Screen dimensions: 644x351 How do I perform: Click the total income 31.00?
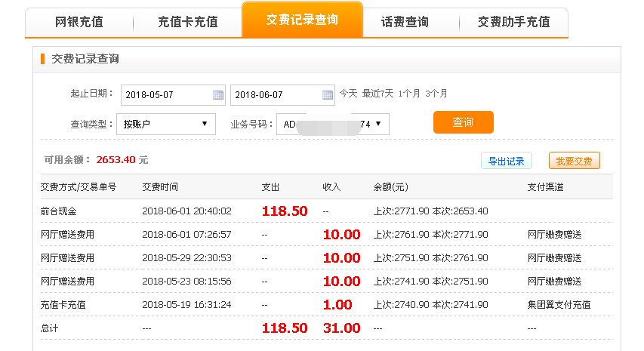point(342,328)
